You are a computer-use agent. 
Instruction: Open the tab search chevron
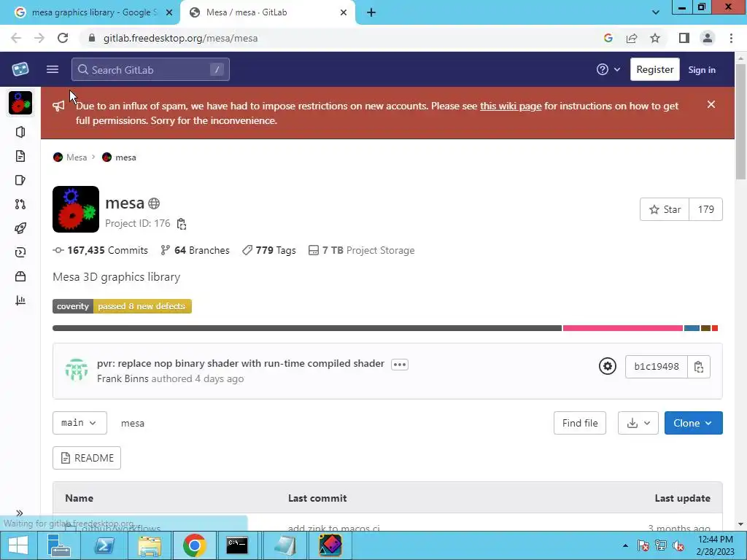coord(656,12)
